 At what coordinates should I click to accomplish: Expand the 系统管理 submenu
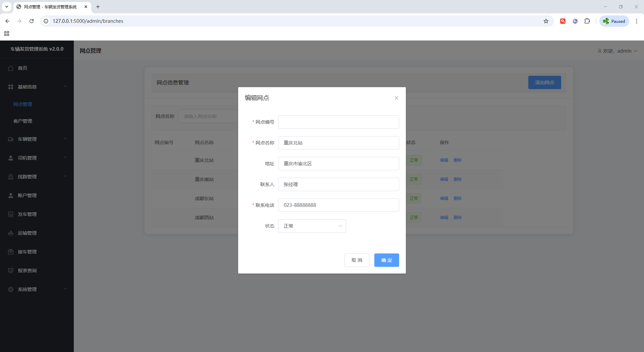[37, 289]
